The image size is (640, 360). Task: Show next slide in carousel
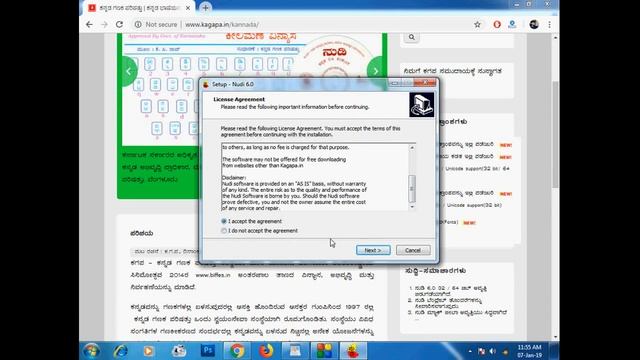376,71
